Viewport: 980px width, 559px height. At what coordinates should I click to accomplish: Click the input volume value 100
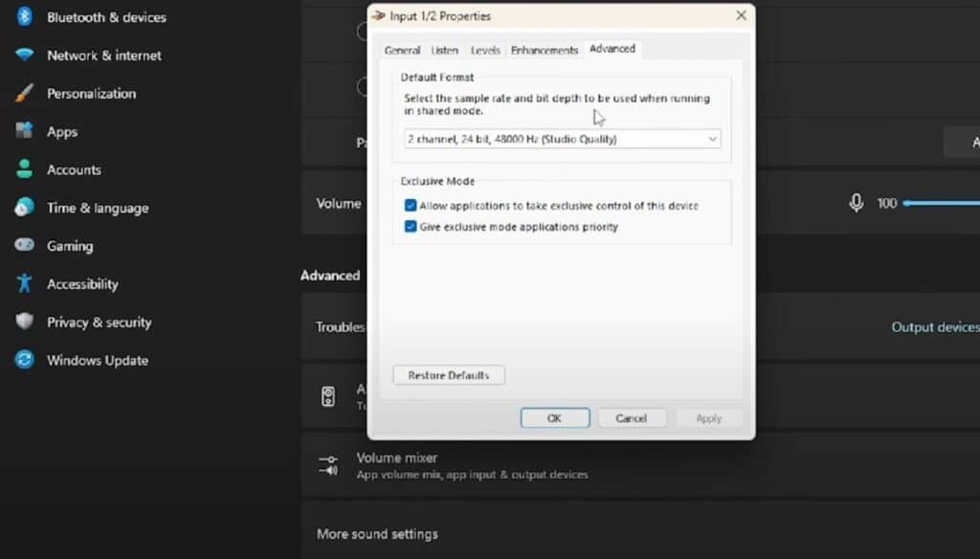click(887, 203)
